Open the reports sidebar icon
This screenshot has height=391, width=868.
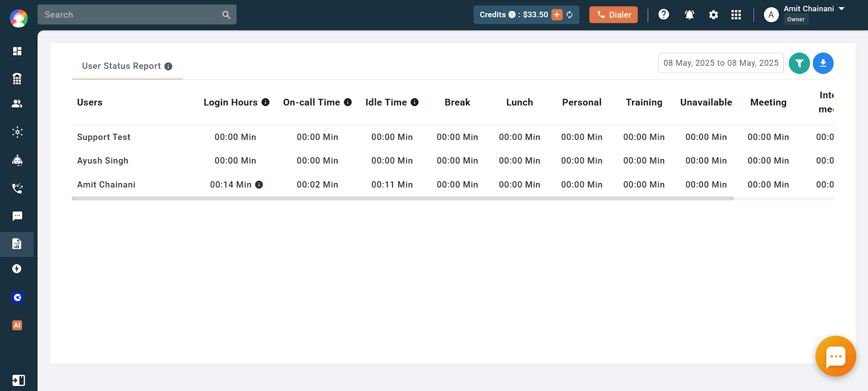pyautogui.click(x=17, y=244)
